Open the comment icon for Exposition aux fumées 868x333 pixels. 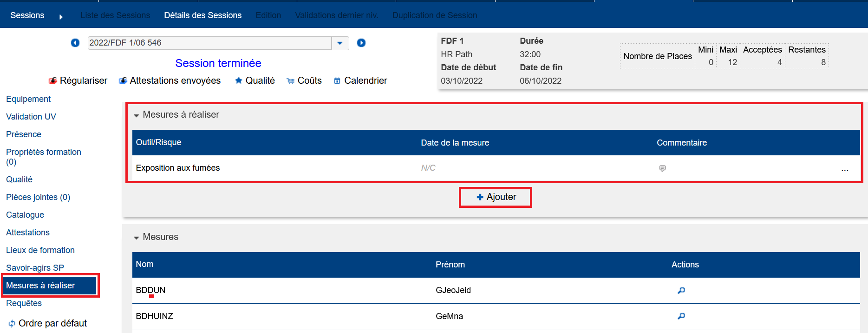[662, 168]
